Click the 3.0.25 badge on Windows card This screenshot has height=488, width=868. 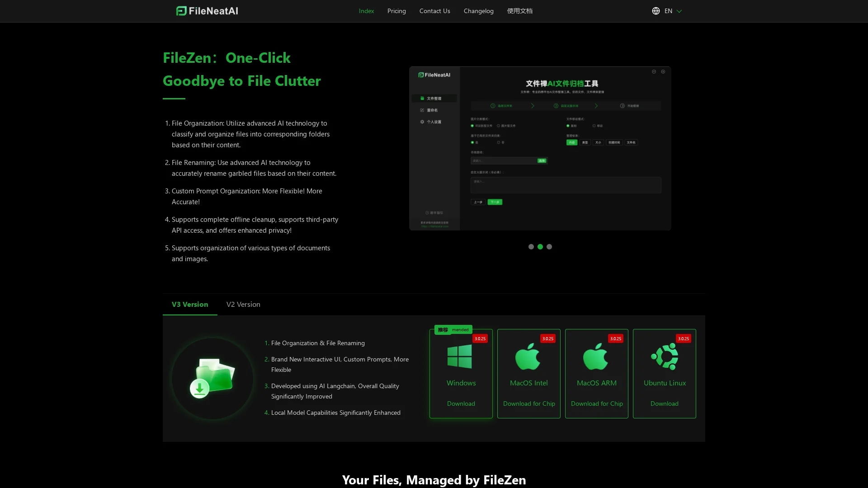click(480, 338)
